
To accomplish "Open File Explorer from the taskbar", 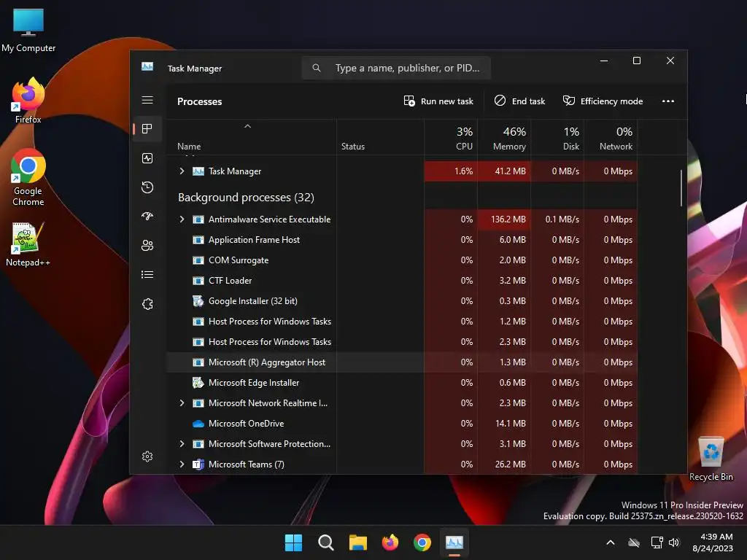I will point(357,542).
